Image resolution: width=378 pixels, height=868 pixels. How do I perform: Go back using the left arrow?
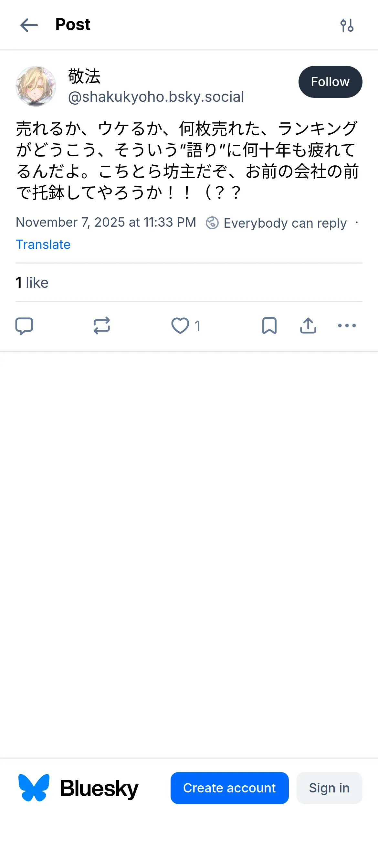tap(29, 25)
